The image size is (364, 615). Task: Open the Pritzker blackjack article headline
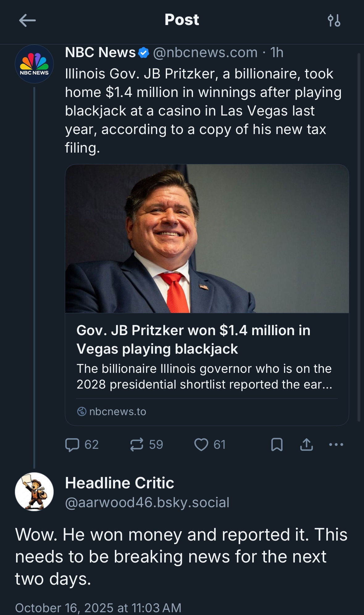193,339
